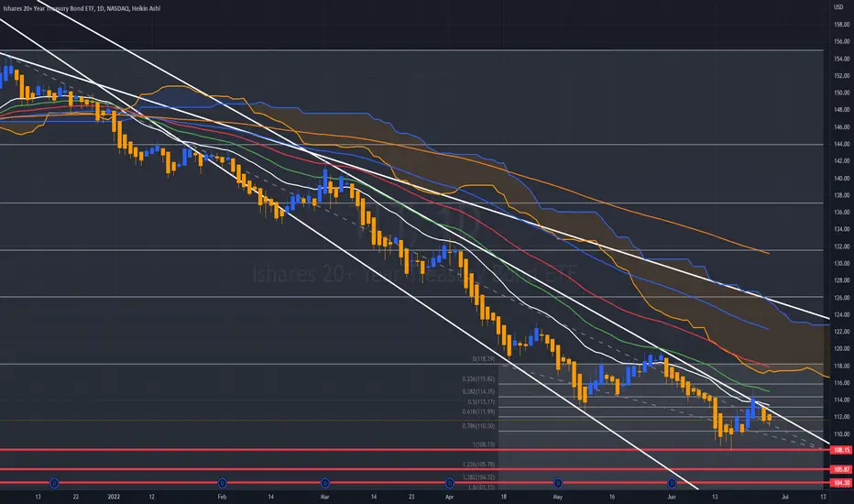The image size is (854, 504).
Task: Click the 116.00 price axis label
Action: tap(841, 383)
